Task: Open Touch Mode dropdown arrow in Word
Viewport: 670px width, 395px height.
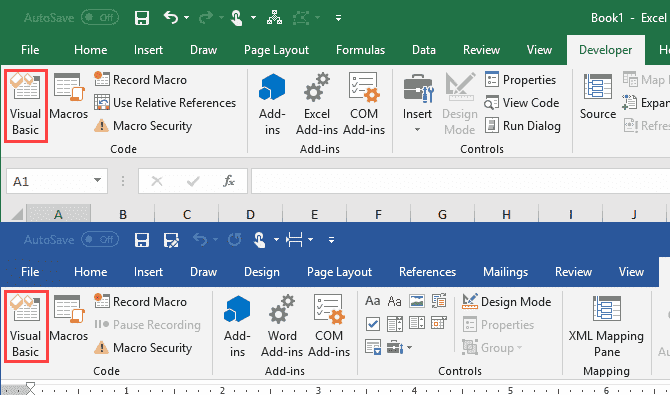Action: pyautogui.click(x=276, y=240)
